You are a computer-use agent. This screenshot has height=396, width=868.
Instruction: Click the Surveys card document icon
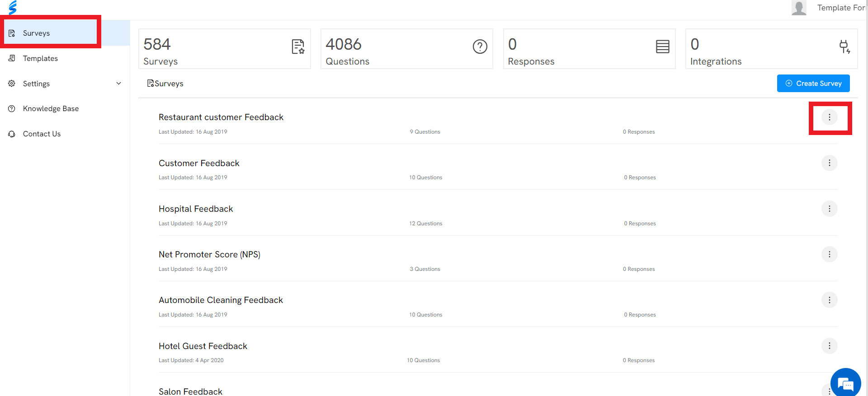tap(298, 47)
